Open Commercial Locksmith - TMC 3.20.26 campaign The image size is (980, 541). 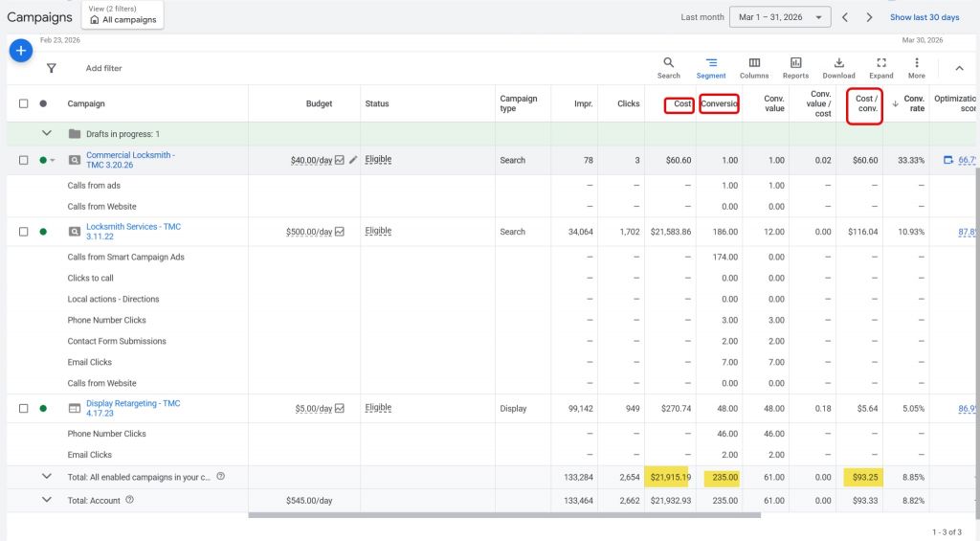(130, 160)
